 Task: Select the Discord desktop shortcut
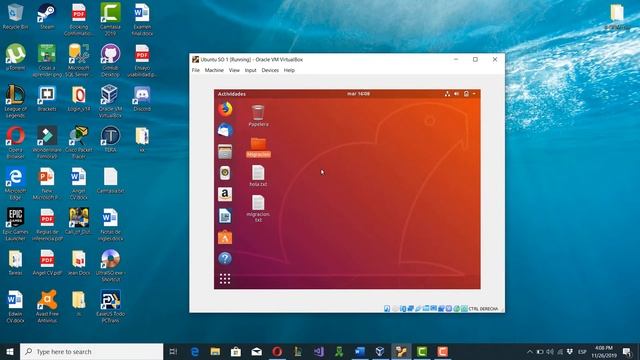[x=142, y=98]
